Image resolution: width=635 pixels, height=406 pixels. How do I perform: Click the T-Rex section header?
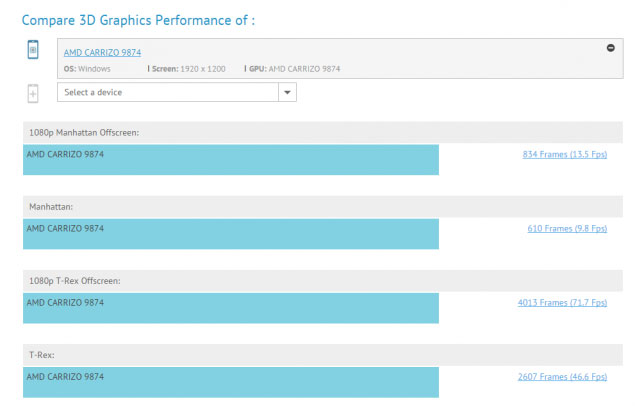43,355
